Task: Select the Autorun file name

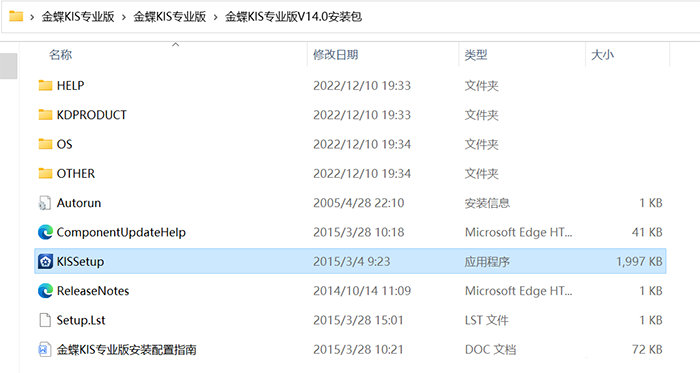Action: [79, 203]
